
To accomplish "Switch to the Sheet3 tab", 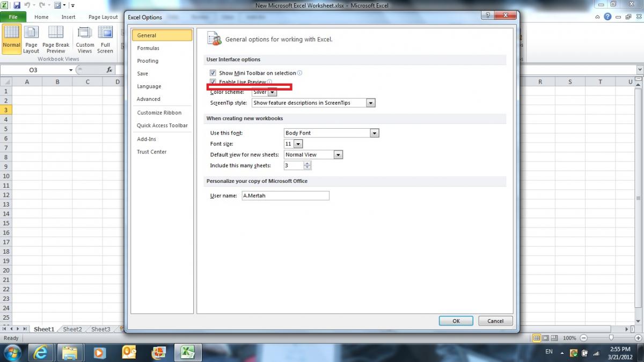I will tap(100, 329).
